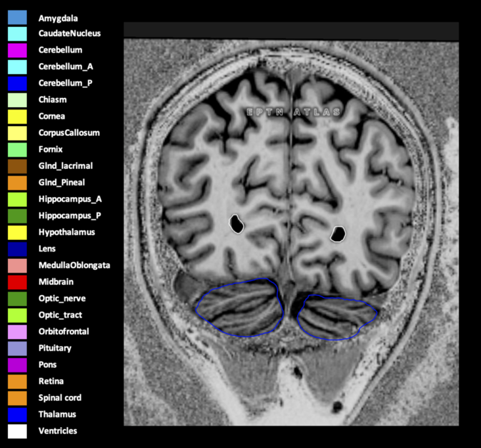Choose the Lens dark blue swatch
The height and width of the screenshot is (448, 481).
(x=17, y=250)
